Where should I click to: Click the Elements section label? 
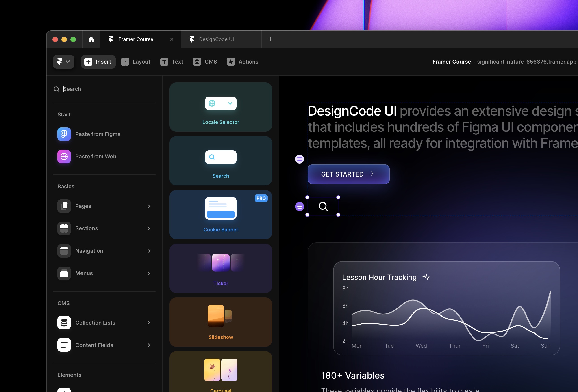tap(69, 375)
